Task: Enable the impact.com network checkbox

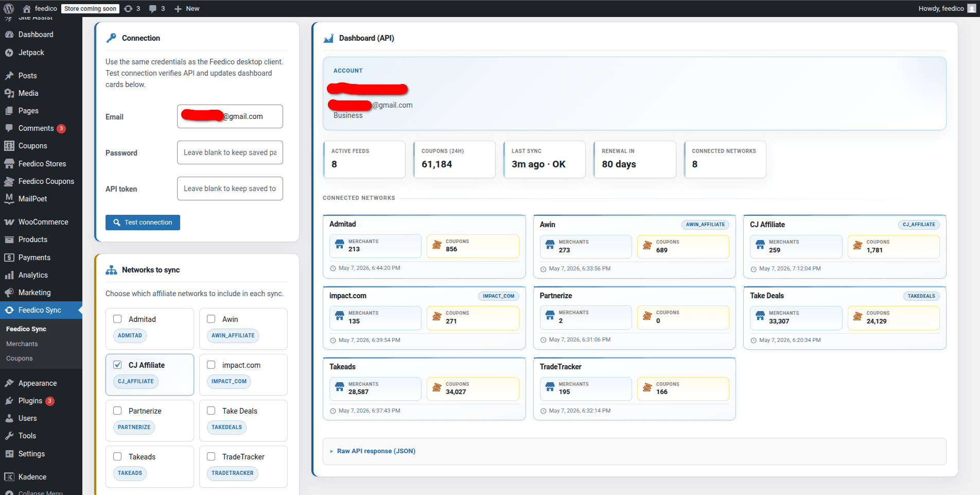Action: click(211, 365)
